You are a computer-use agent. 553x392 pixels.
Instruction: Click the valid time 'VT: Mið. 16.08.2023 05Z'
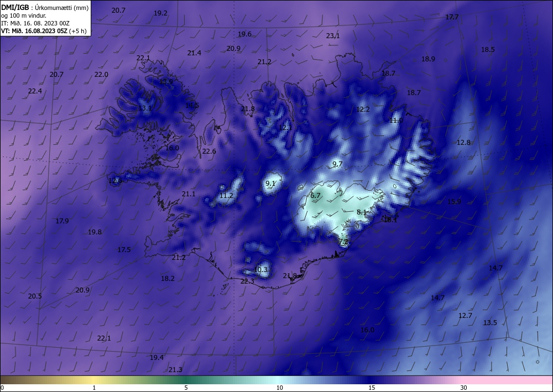pyautogui.click(x=34, y=31)
